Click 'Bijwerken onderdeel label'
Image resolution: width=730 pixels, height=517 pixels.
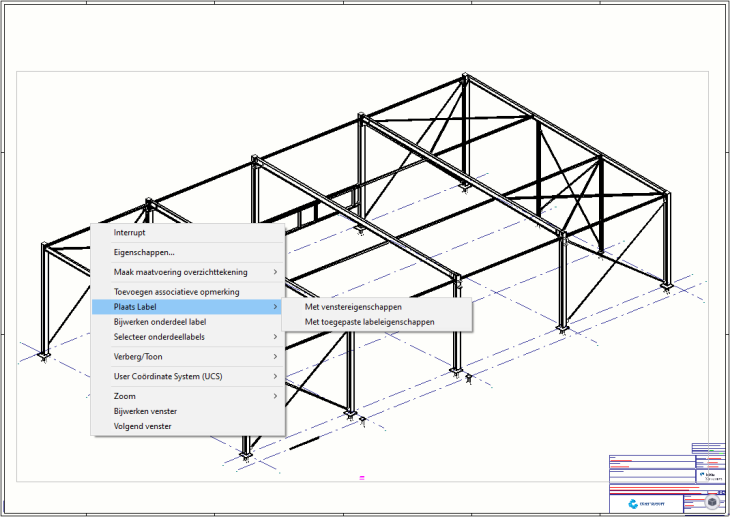click(x=160, y=322)
